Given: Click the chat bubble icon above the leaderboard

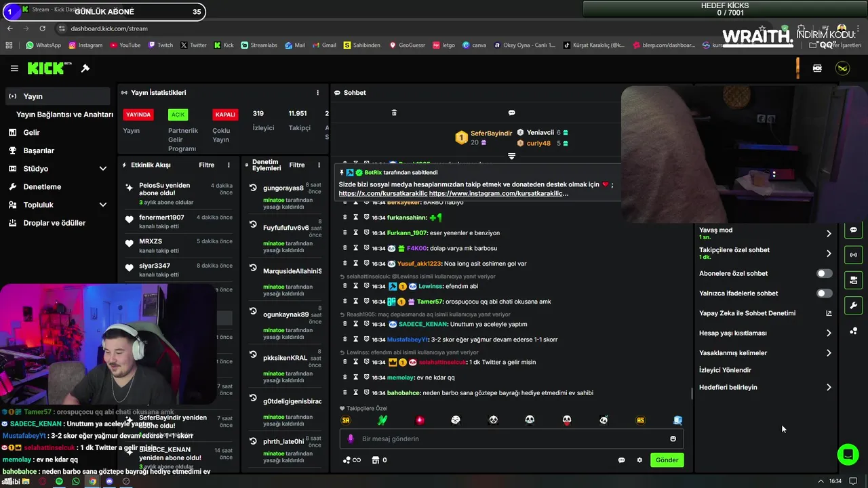Looking at the screenshot, I should (x=511, y=113).
